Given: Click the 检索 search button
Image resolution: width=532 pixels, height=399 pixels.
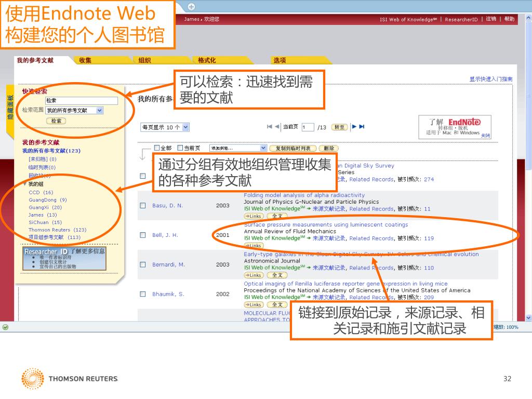Looking at the screenshot, I should coord(56,121).
